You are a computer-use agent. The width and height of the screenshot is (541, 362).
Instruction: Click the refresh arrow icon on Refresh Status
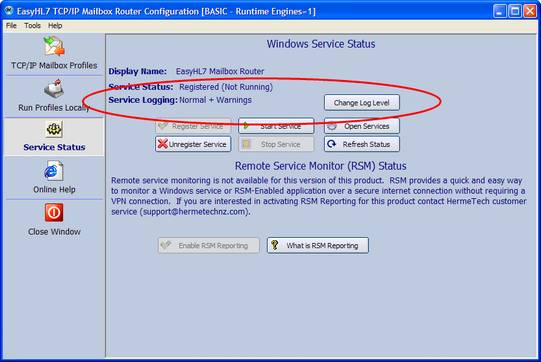point(332,144)
